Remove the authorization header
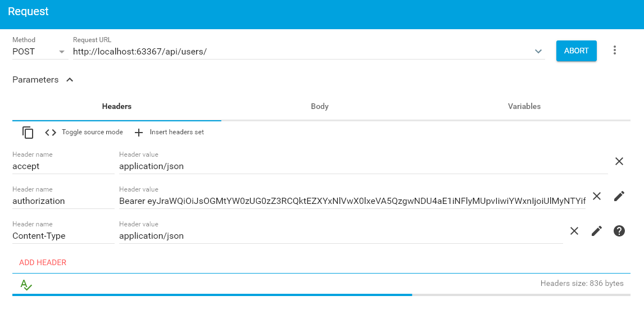This screenshot has height=323, width=644. coord(597,196)
